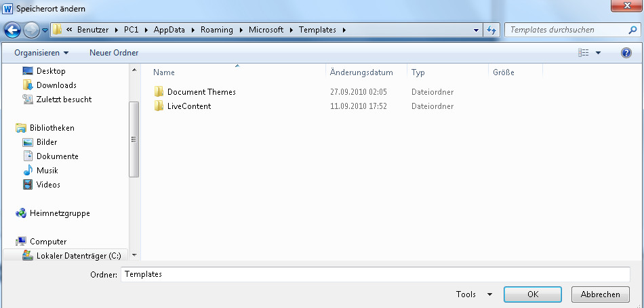Open the Dokumente library
644x308 pixels.
click(58, 156)
